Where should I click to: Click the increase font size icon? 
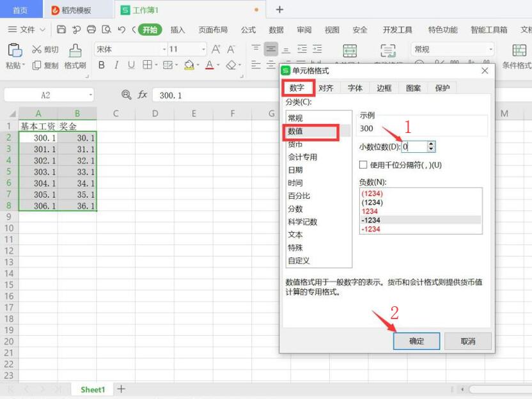pos(216,49)
